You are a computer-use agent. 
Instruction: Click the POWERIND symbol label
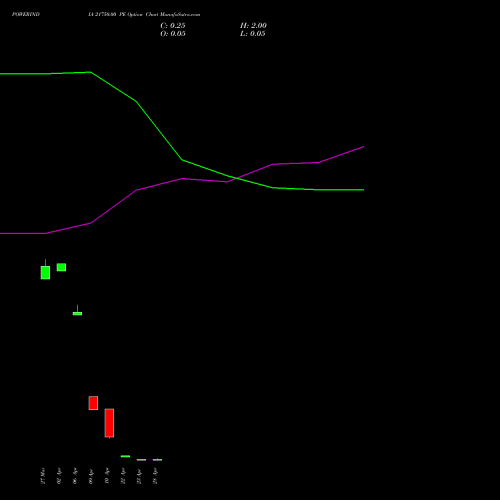[x=26, y=14]
